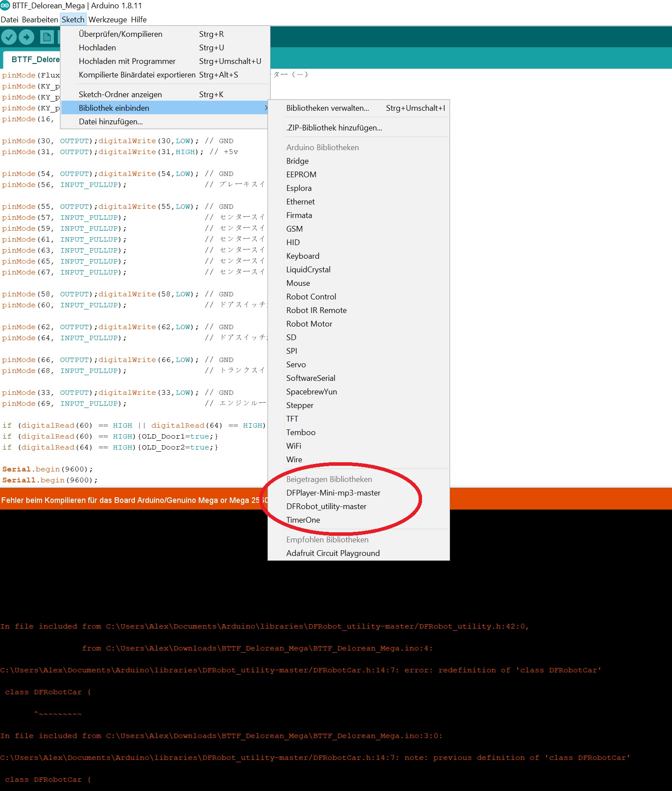Include the Esplora library

tap(359, 188)
